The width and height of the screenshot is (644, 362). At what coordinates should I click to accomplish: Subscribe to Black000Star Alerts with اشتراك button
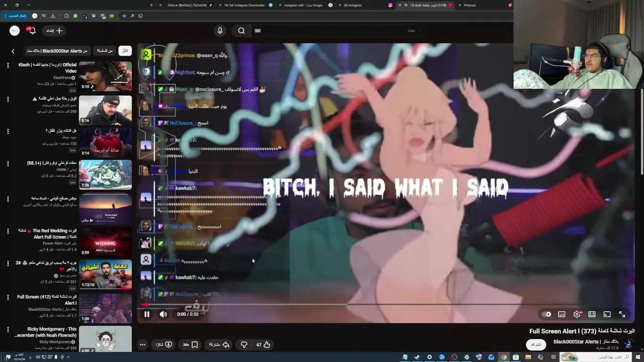pos(536,344)
